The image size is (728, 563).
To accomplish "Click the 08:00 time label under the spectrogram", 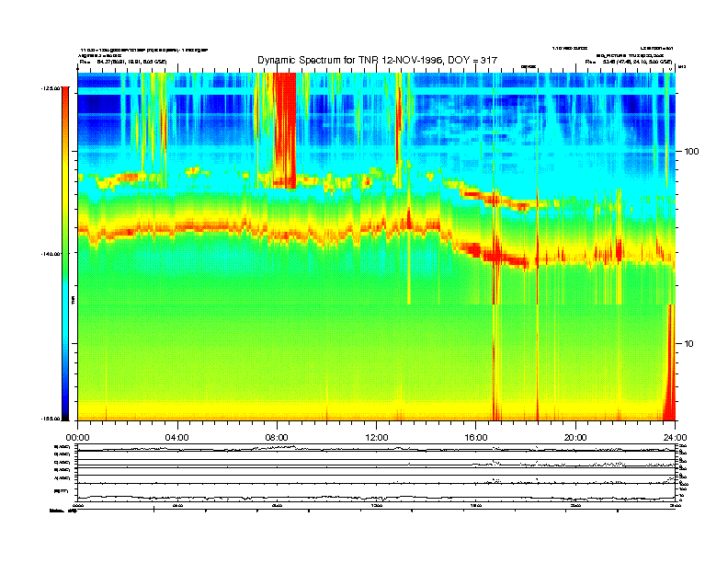I will [x=277, y=438].
